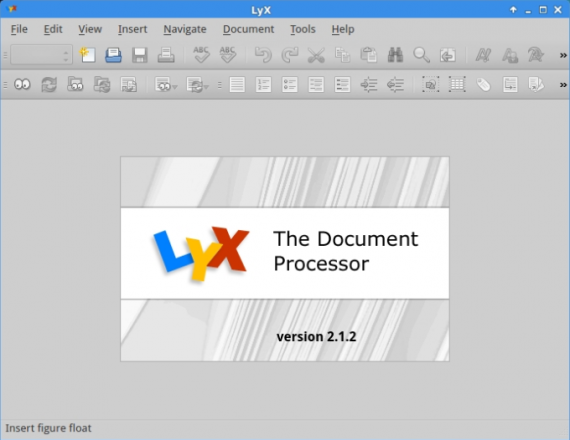Apply the default paragraph layout

(x=237, y=85)
